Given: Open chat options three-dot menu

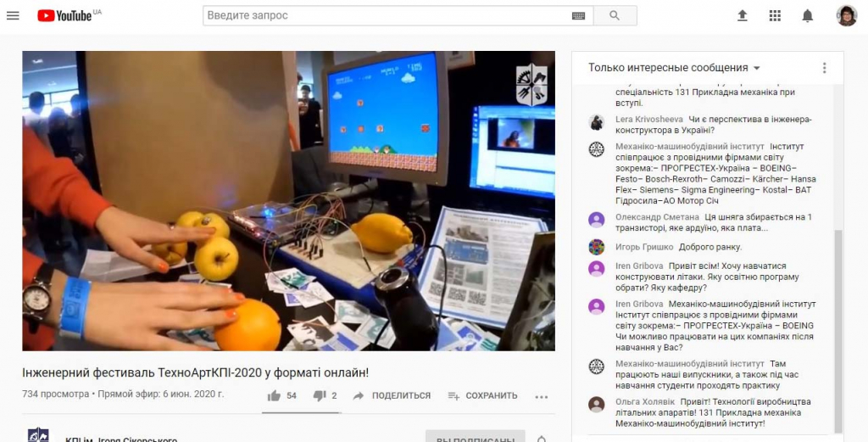Looking at the screenshot, I should point(824,68).
